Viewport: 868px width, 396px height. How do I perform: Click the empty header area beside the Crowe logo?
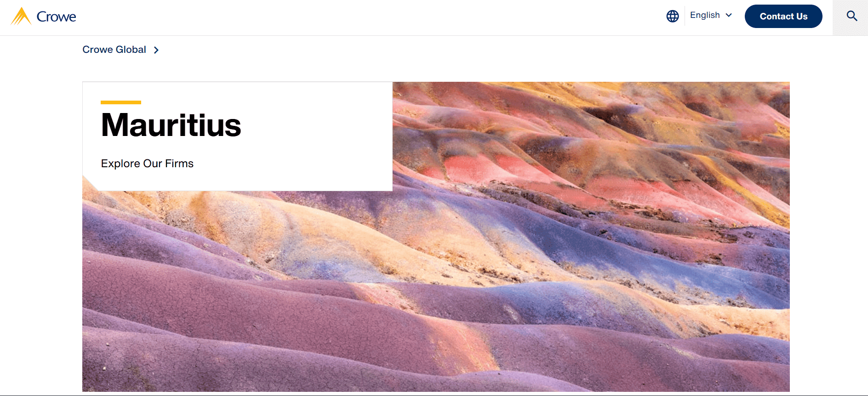[368, 17]
